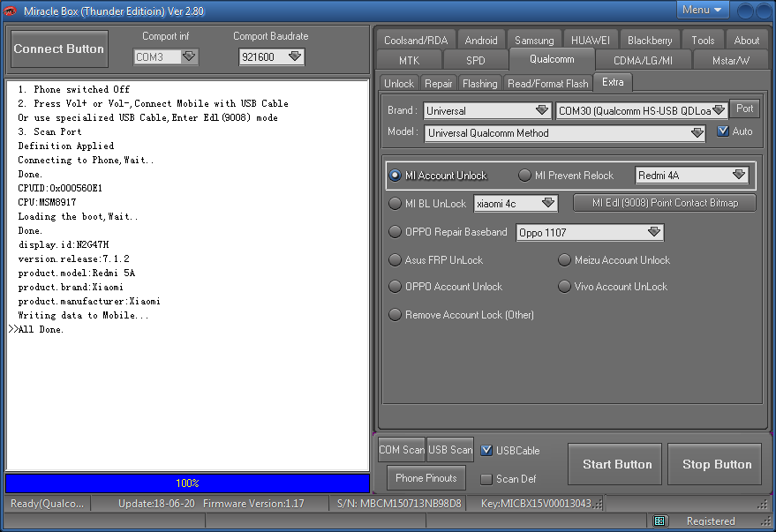Click the '>>All Done.' log line

pos(36,329)
